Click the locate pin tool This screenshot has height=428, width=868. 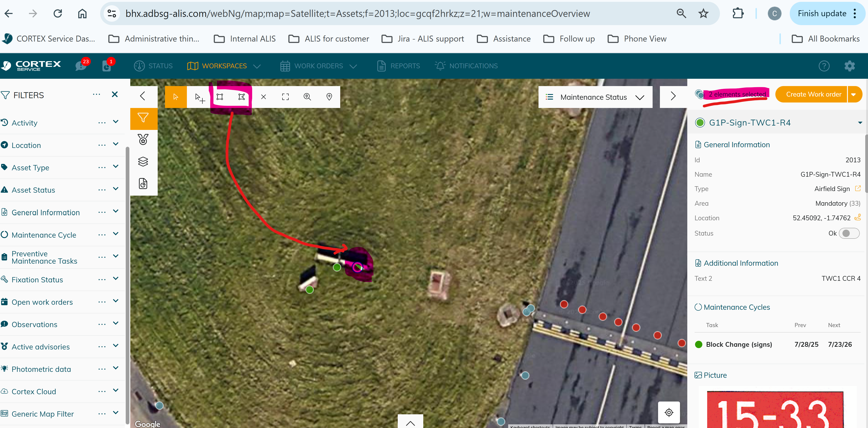[x=329, y=97]
